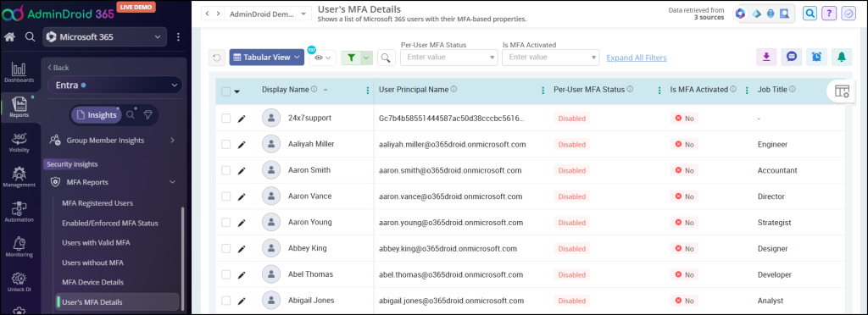Image resolution: width=868 pixels, height=315 pixels.
Task: Open Automation in the left rail
Action: pos(19,213)
